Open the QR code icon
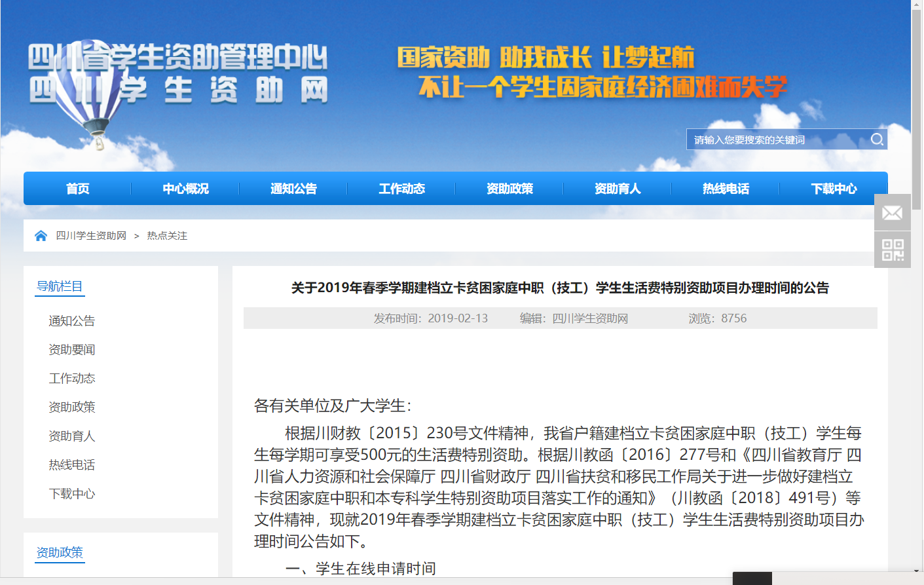Image resolution: width=924 pixels, height=585 pixels. click(892, 250)
